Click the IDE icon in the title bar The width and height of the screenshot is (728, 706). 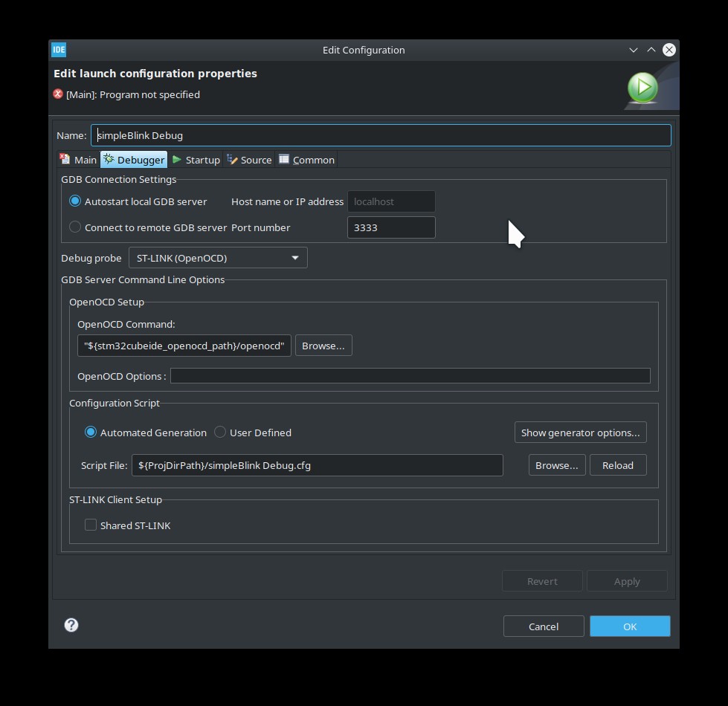pyautogui.click(x=58, y=50)
